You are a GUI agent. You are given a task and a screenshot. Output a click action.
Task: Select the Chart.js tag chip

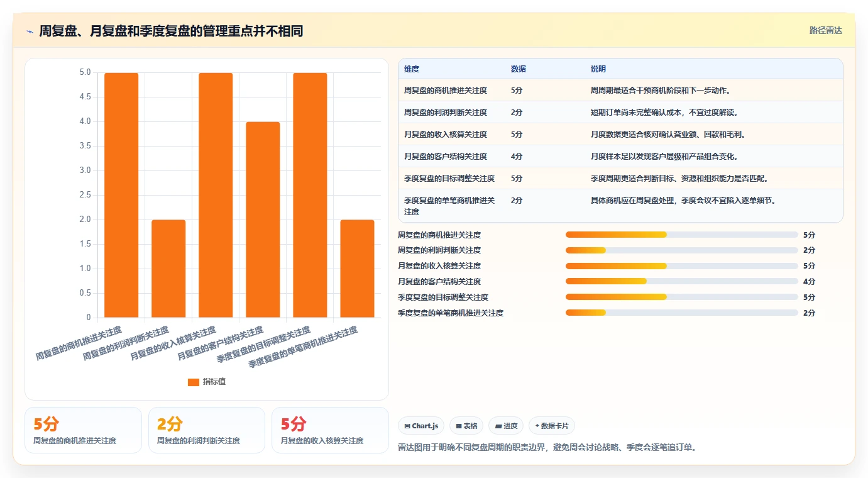tap(421, 426)
